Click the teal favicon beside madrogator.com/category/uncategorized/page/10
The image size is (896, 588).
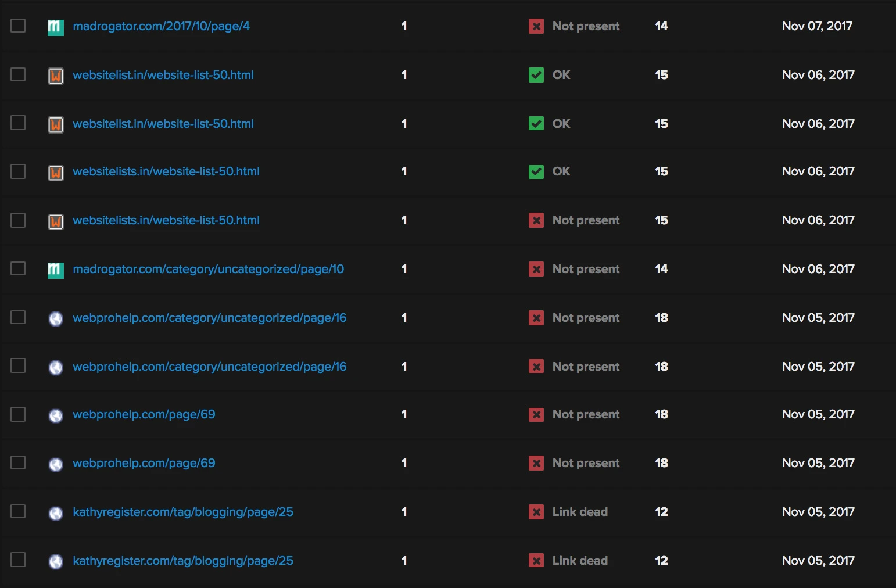coord(55,268)
